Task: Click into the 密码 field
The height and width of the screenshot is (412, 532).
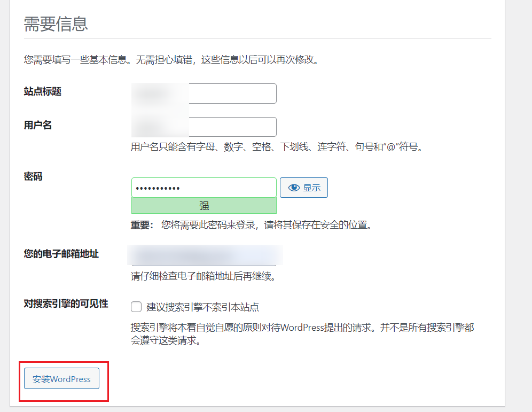Action: 204,188
